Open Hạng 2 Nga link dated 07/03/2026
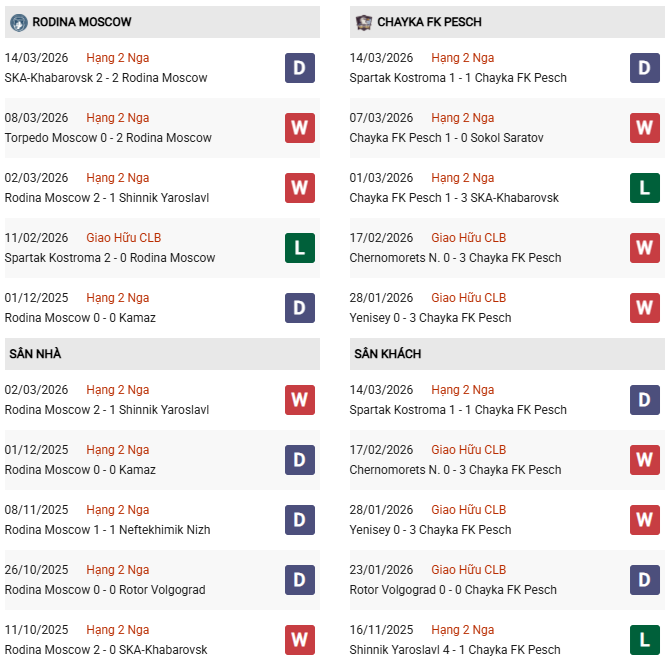Image resolution: width=670 pixels, height=669 pixels. (462, 118)
